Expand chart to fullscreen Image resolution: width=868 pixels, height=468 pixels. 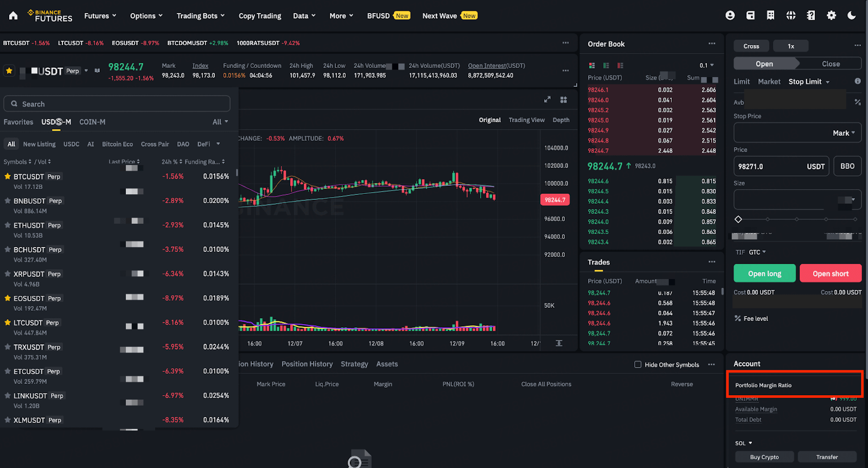coord(547,99)
